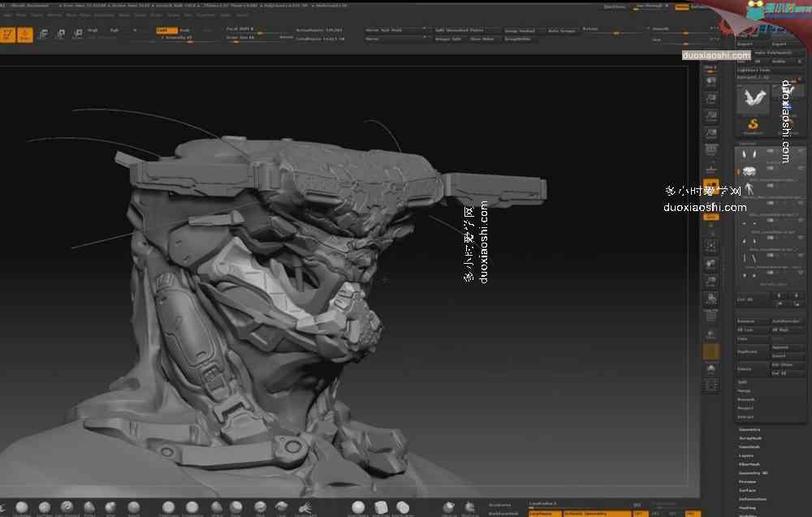
Task: Toggle PolyF wireframe icon in right shelf
Action: [x=711, y=317]
